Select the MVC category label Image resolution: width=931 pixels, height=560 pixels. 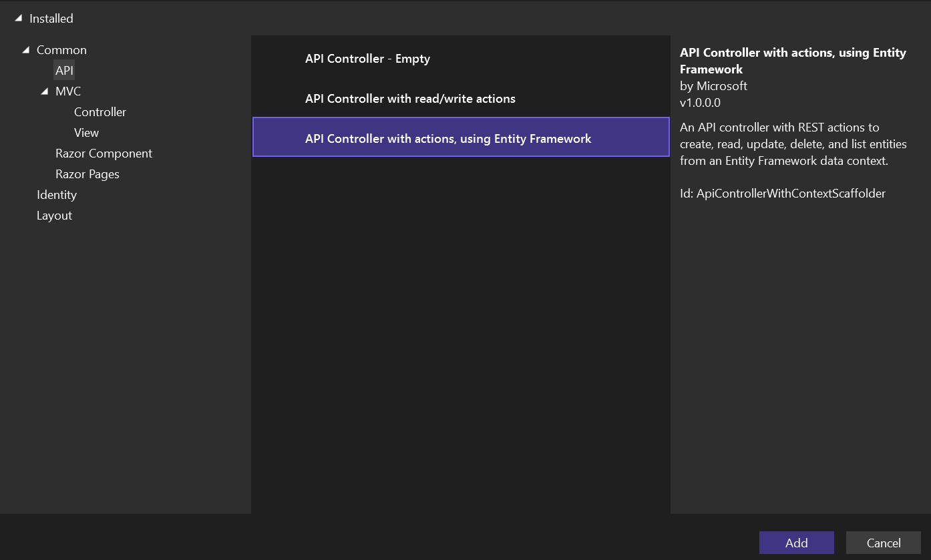pyautogui.click(x=68, y=91)
